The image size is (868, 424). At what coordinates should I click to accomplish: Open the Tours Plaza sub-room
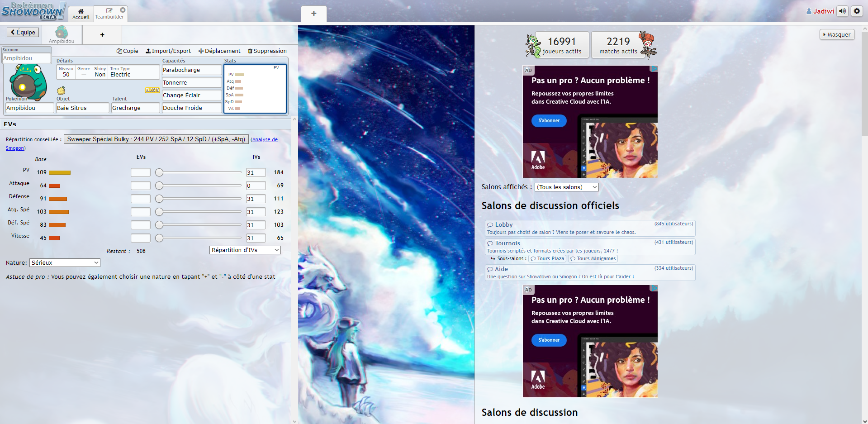[547, 258]
